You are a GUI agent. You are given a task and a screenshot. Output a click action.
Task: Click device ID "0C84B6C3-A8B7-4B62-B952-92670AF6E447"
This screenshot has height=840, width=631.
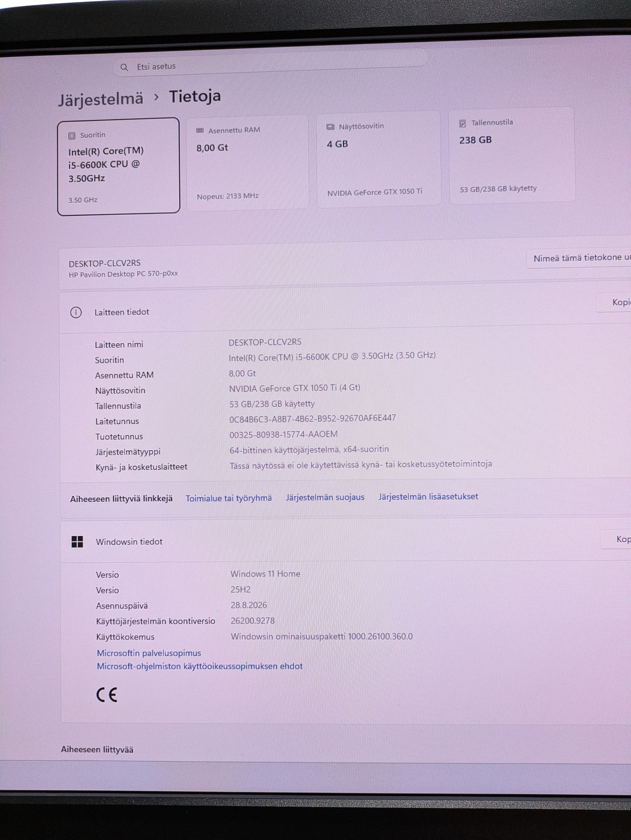click(x=313, y=418)
